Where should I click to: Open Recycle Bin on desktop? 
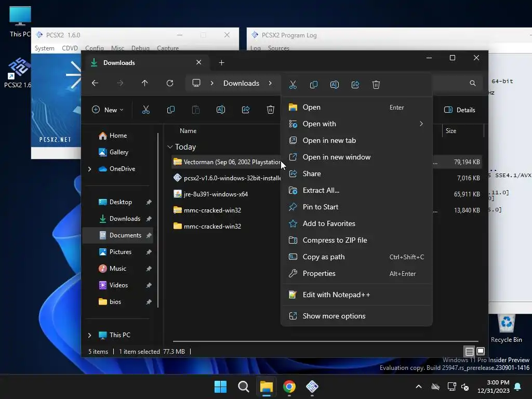pyautogui.click(x=506, y=328)
